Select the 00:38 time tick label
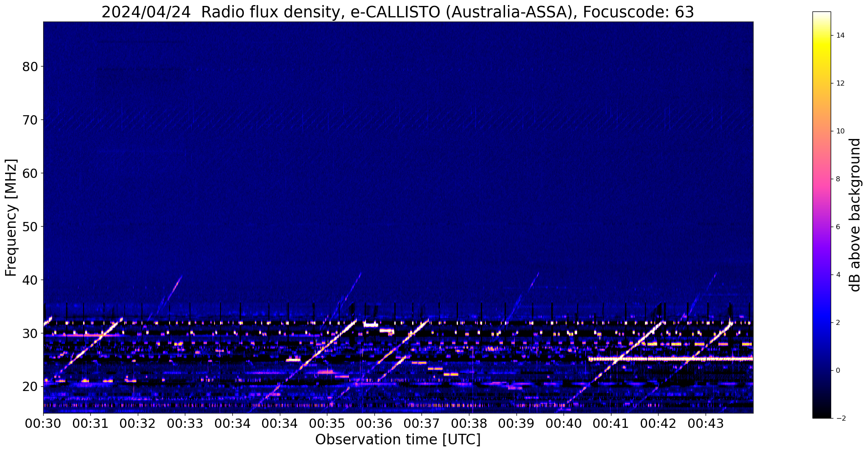 (x=469, y=424)
